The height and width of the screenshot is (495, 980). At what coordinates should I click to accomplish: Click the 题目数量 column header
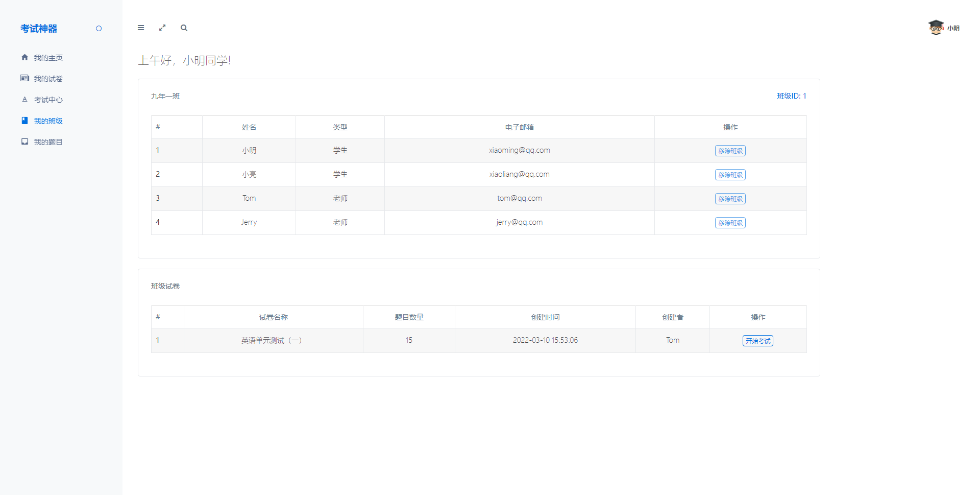click(409, 317)
